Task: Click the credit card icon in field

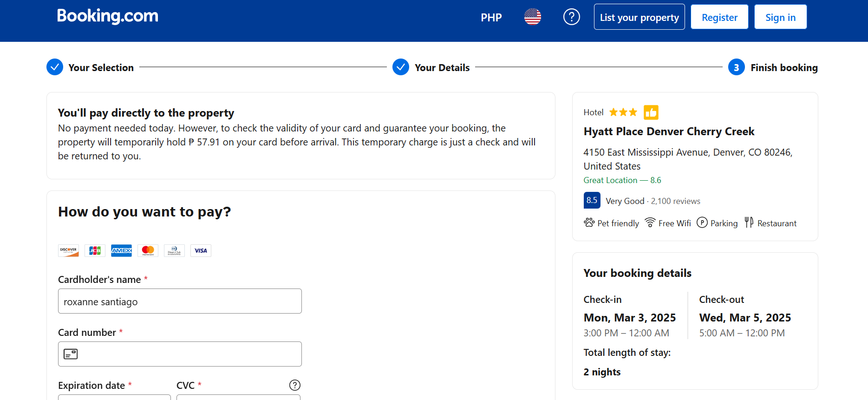Action: [x=71, y=354]
